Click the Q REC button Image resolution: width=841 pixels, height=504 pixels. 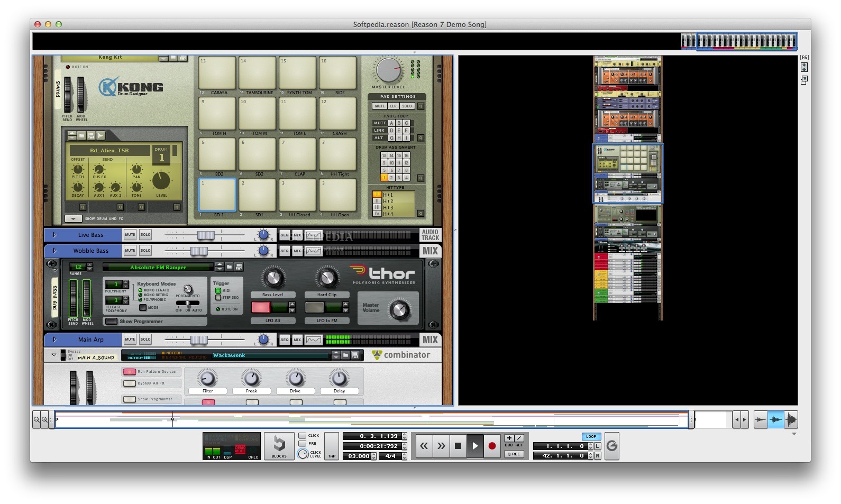[x=514, y=454]
